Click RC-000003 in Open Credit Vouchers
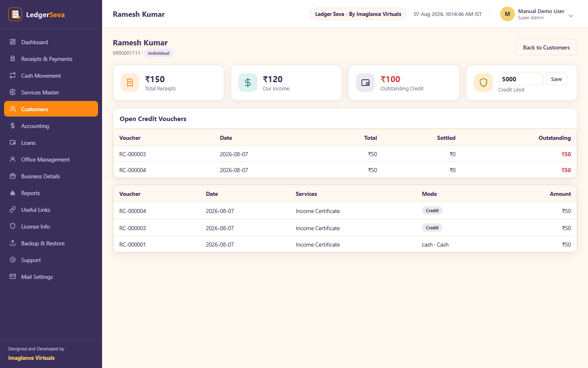The width and height of the screenshot is (588, 368). coord(132,154)
